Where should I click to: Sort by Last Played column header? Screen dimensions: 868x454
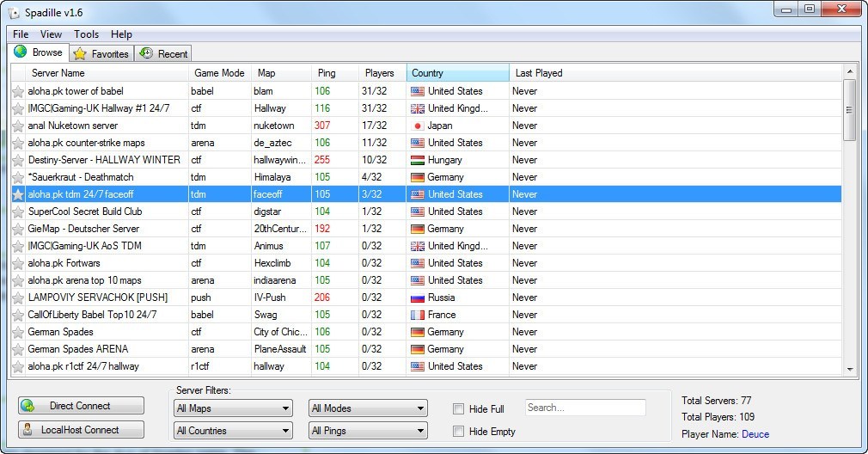(675, 73)
